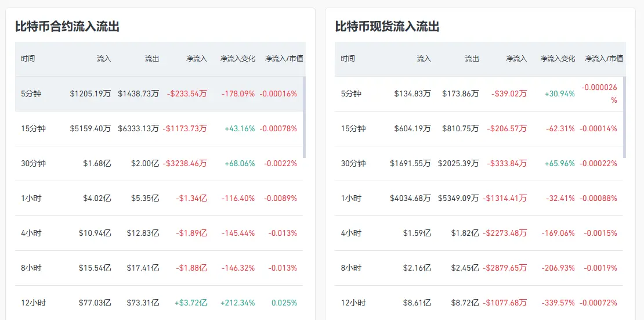The width and height of the screenshot is (644, 320).
Task: Click change value +65.96%
Action: pyautogui.click(x=560, y=163)
